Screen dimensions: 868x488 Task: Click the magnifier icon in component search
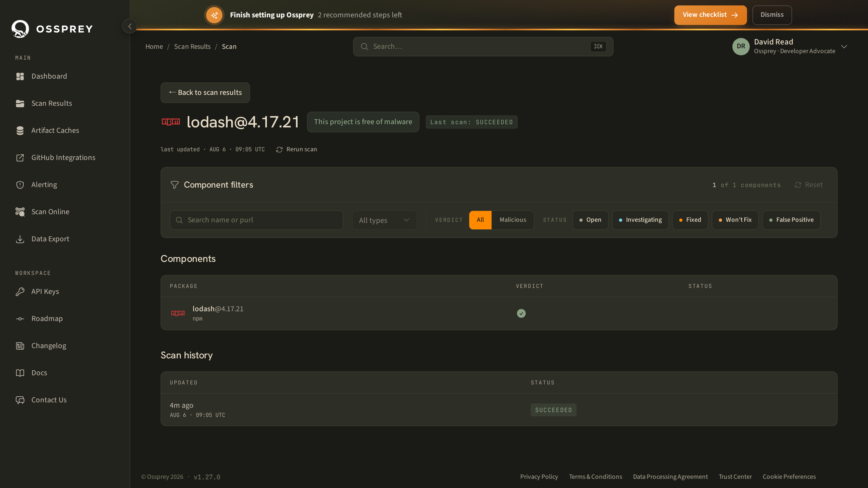(x=179, y=220)
